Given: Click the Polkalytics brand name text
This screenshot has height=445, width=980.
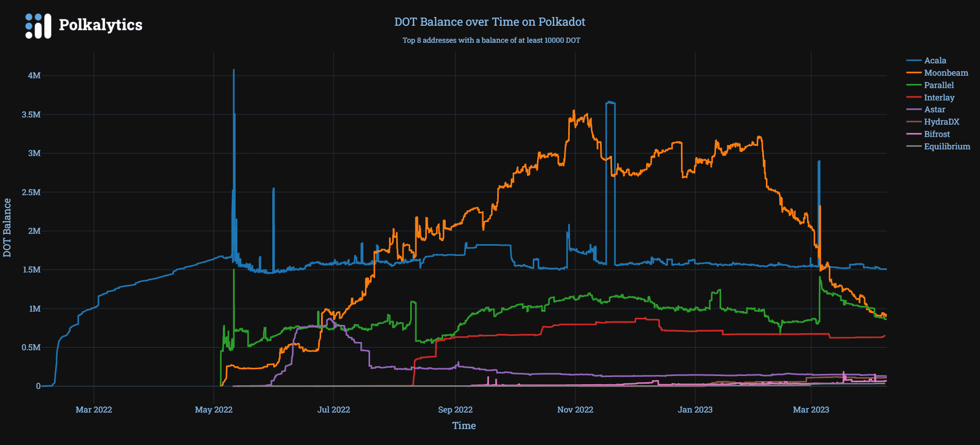Looking at the screenshot, I should pyautogui.click(x=100, y=25).
